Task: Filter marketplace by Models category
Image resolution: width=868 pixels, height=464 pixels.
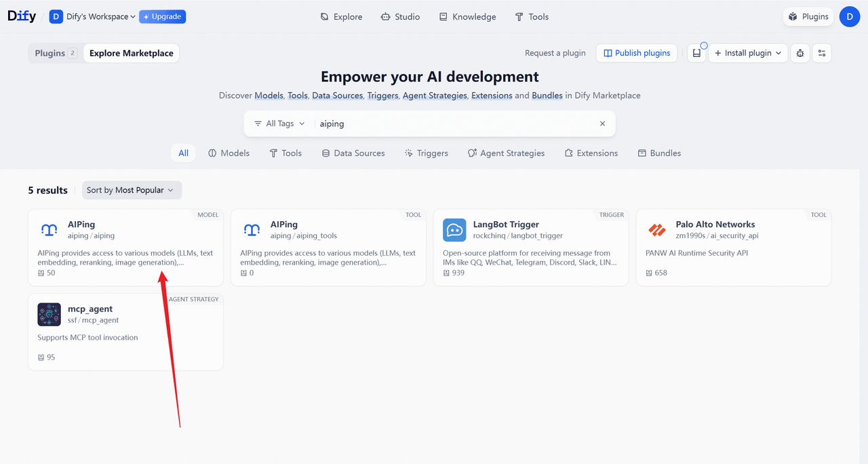Action: [229, 153]
